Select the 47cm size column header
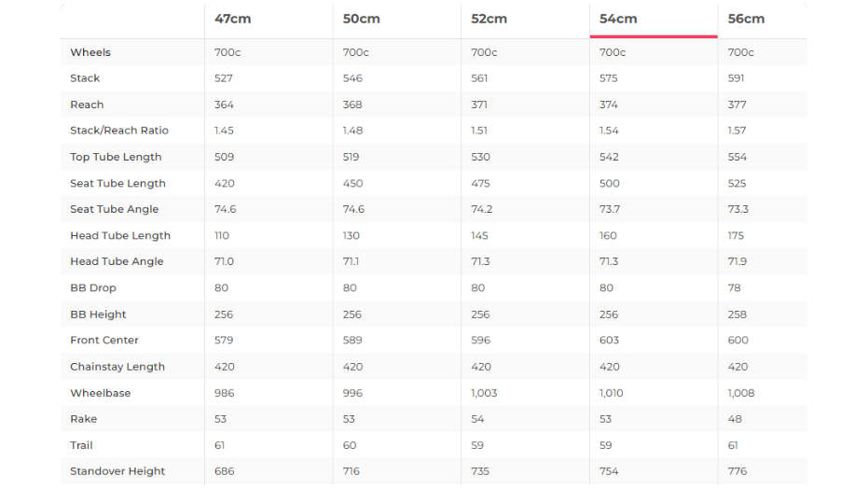The image size is (868, 489). coord(232,19)
